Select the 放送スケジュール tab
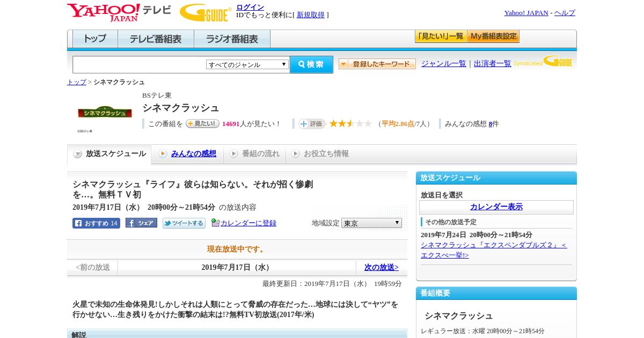 [109, 154]
